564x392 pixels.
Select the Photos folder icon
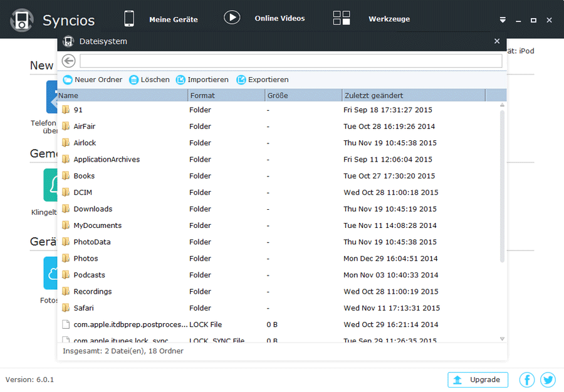65,259
